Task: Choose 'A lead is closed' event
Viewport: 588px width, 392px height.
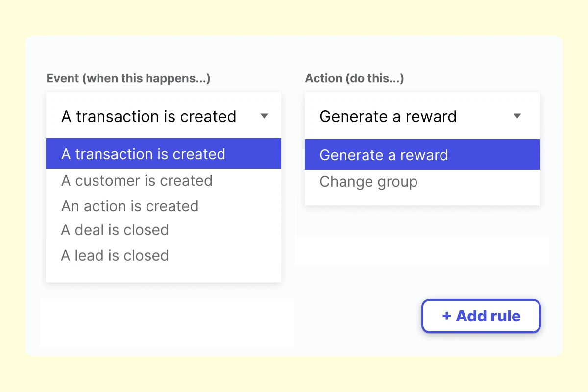Action: coord(115,255)
